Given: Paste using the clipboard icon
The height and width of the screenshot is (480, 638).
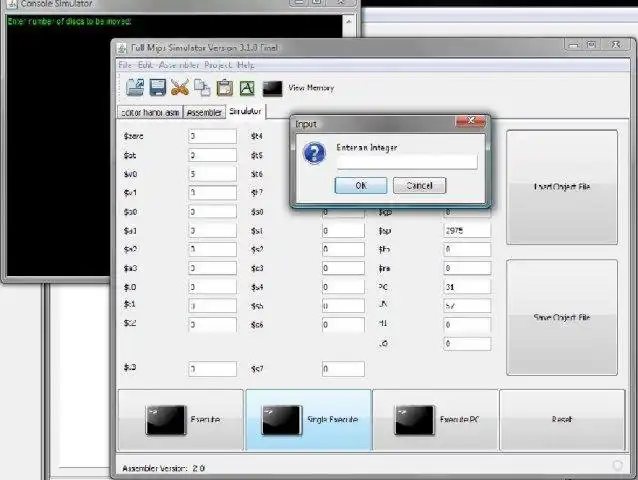Looking at the screenshot, I should (x=225, y=87).
